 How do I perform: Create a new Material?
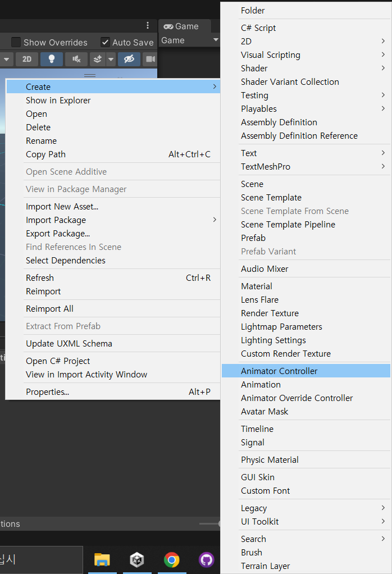(x=306, y=286)
